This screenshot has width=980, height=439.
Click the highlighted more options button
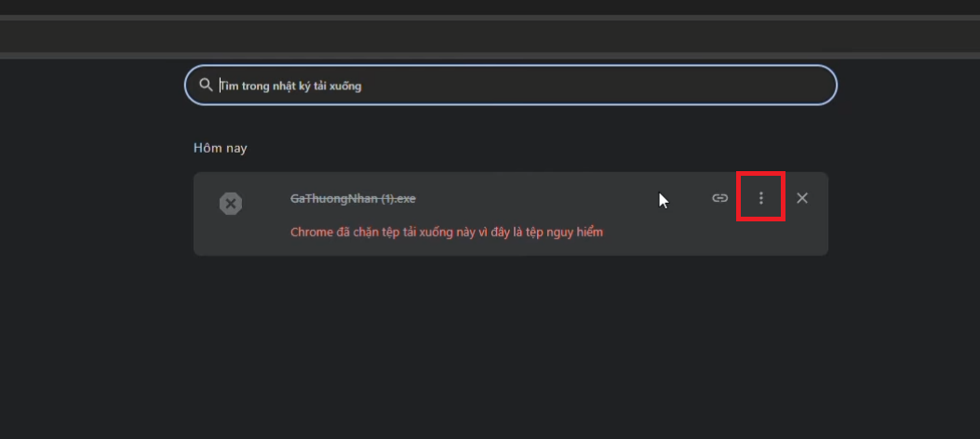point(760,198)
